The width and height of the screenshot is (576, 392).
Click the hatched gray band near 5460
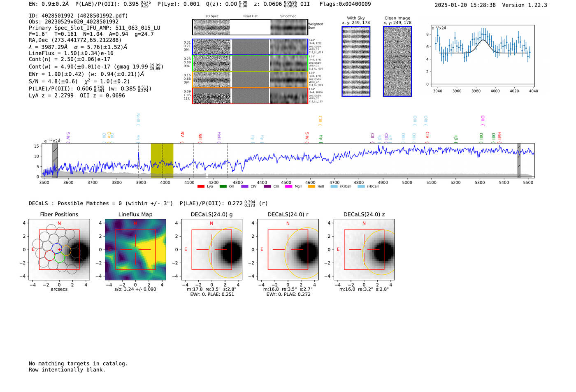pyautogui.click(x=519, y=160)
